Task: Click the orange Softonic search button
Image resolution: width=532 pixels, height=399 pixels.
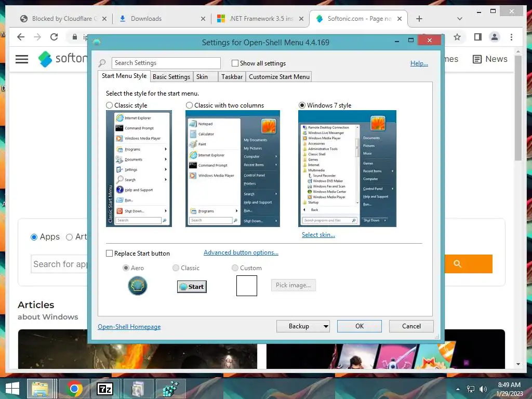Action: point(468,263)
